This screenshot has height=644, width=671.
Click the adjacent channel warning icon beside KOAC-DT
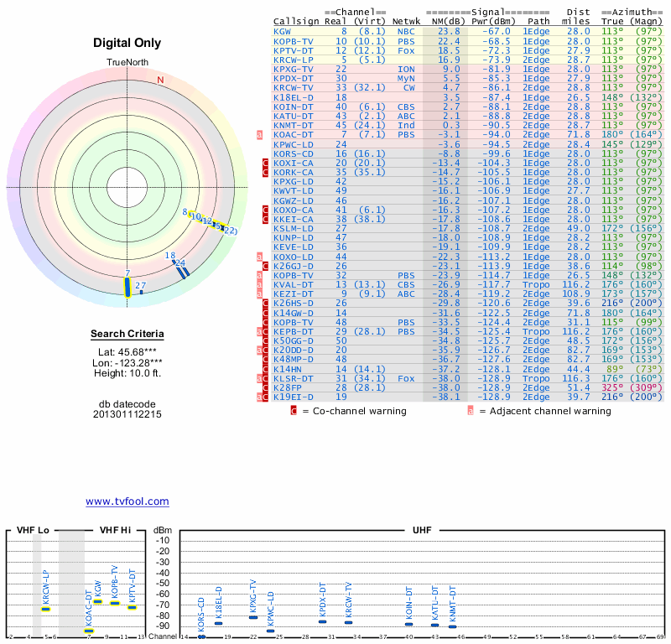(x=259, y=134)
